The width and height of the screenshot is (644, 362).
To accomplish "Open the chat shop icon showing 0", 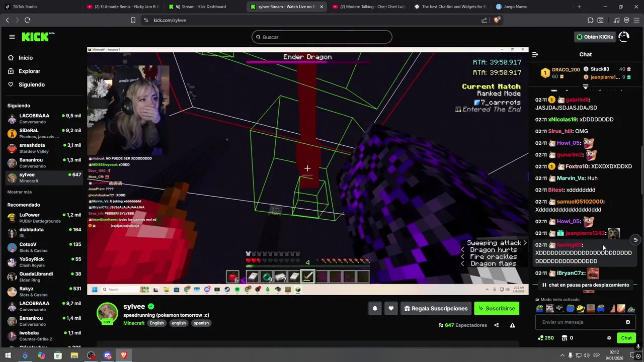I will pyautogui.click(x=567, y=338).
